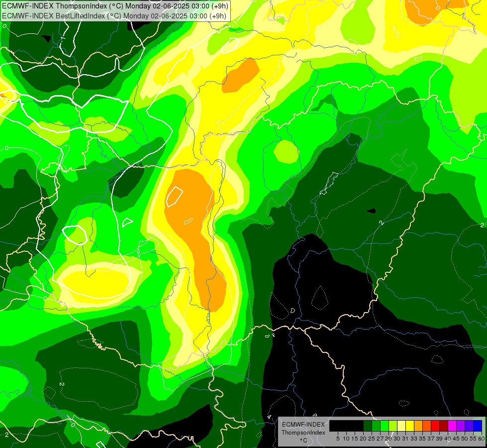The height and width of the screenshot is (448, 487).
Task: Click the legend scale value 29
Action: click(x=389, y=439)
